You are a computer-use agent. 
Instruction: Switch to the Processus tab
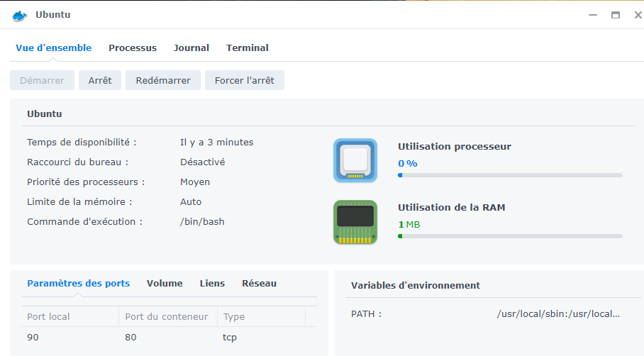[133, 48]
